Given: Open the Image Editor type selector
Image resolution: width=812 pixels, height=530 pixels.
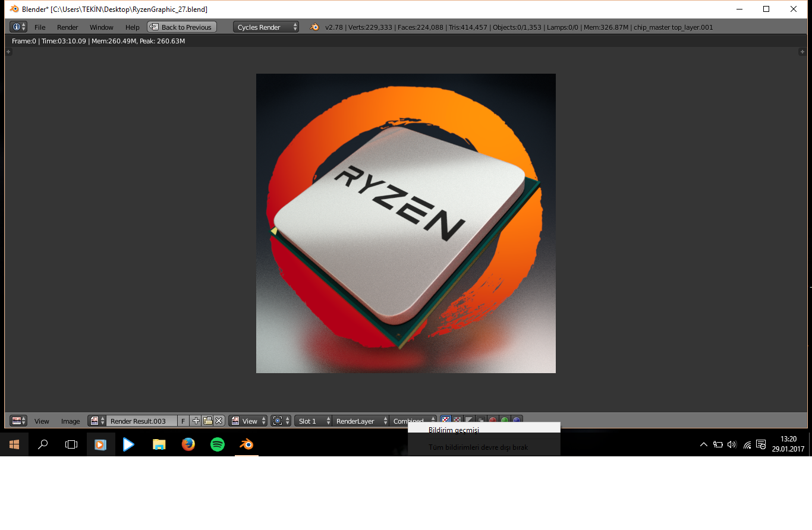Looking at the screenshot, I should click(x=18, y=421).
